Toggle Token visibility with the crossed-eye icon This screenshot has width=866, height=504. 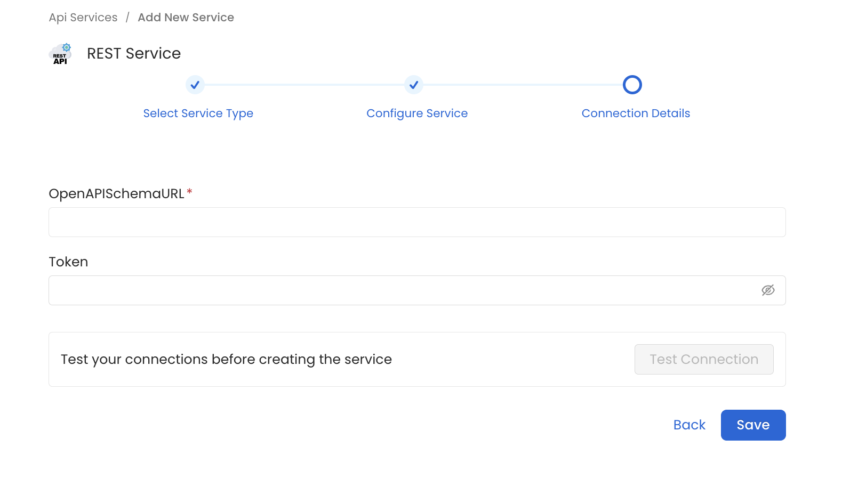[768, 290]
